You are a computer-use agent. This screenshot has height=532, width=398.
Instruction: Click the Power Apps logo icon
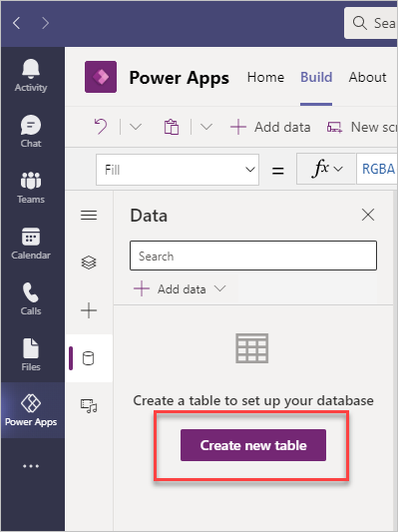101,77
